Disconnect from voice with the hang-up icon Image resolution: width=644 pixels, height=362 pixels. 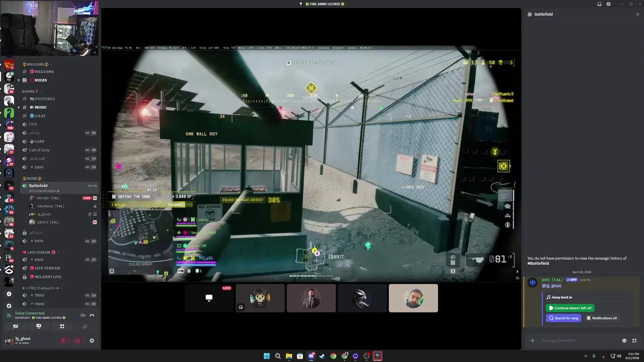click(92, 315)
